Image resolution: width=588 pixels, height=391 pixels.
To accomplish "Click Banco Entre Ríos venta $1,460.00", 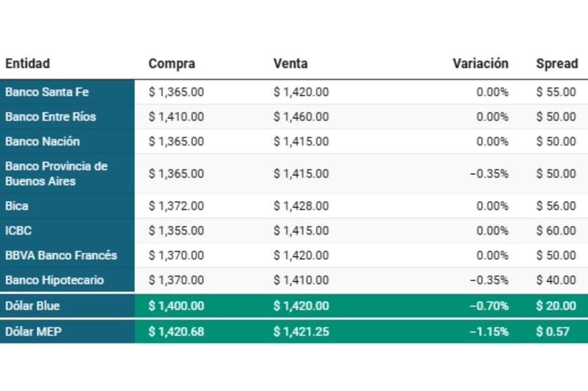I will pyautogui.click(x=301, y=116).
